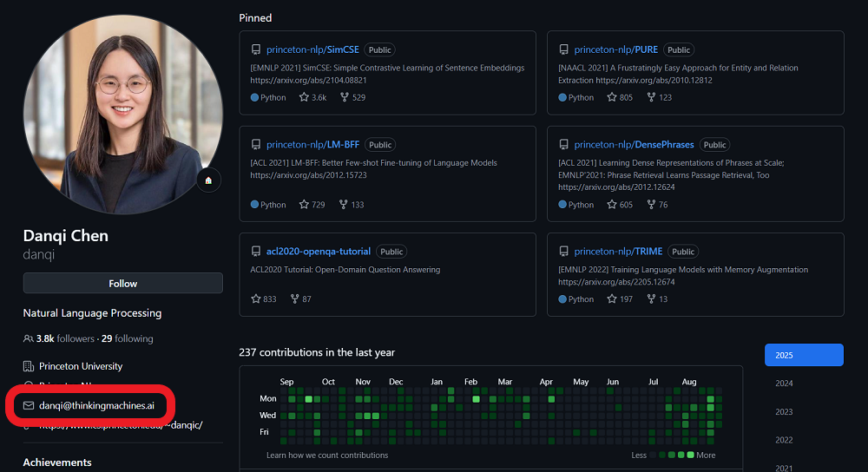Screen dimensions: 868x472
Task: Click the star icon showing 805 stars
Action: click(612, 97)
